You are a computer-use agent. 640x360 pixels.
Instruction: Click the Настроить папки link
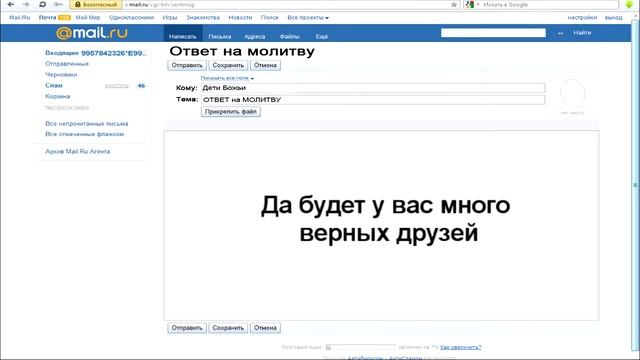pyautogui.click(x=67, y=107)
